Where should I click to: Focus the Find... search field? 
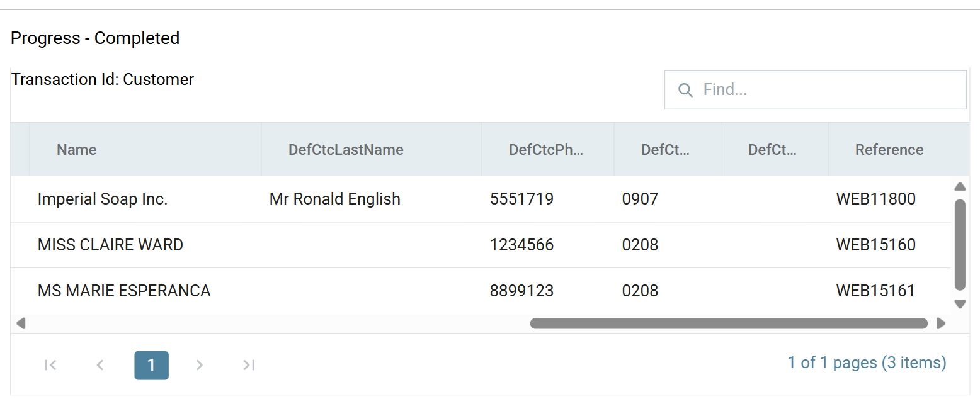[x=816, y=90]
